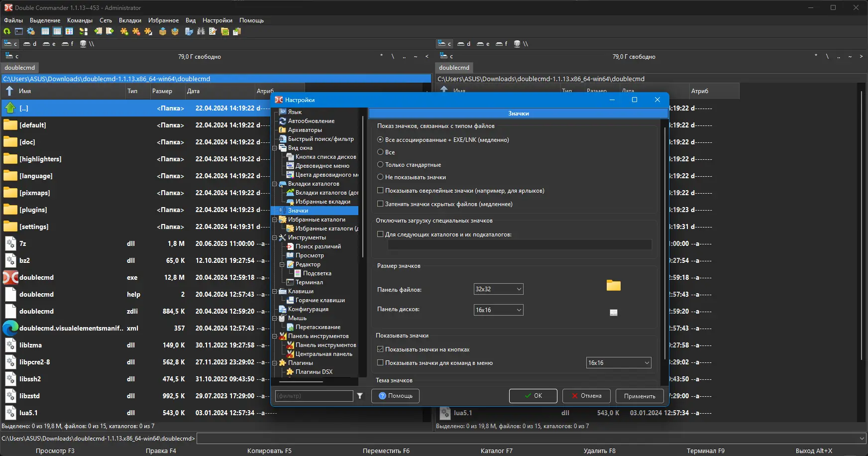
Task: Click the pack files box icon
Action: pyautogui.click(x=163, y=31)
